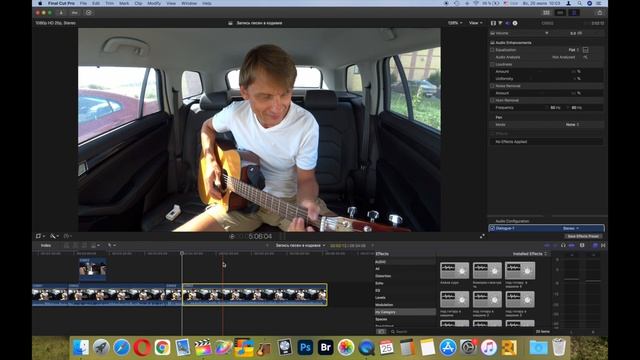Toggle the snapping icon in timeline toolbar
The width and height of the screenshot is (640, 360).
[x=572, y=245]
